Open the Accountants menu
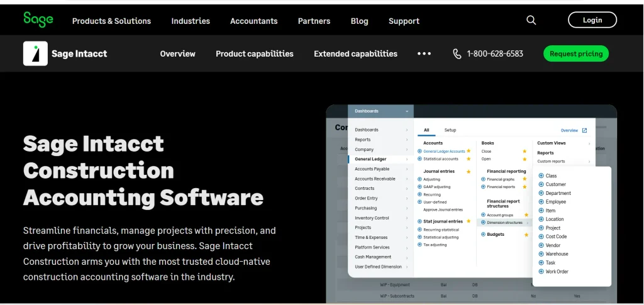 tap(254, 21)
